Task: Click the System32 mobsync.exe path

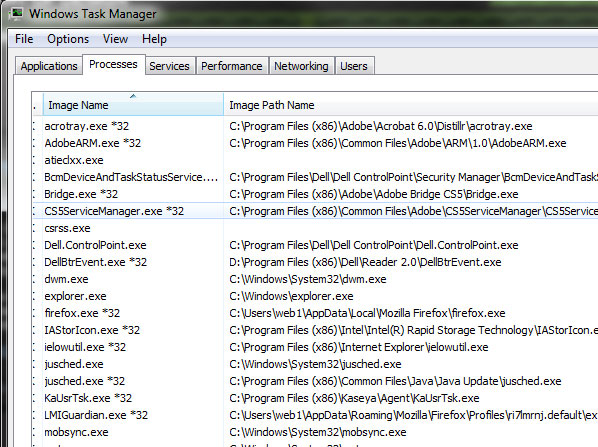Action: click(318, 432)
